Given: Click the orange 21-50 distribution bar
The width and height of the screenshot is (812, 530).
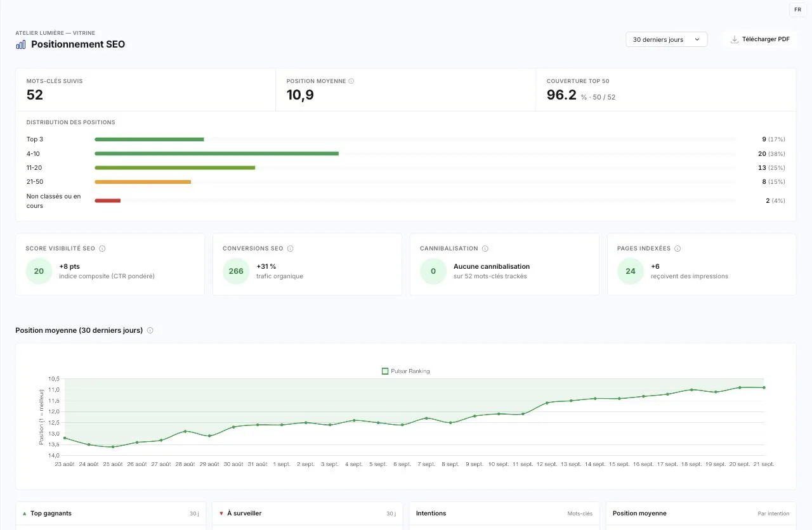Looking at the screenshot, I should [x=143, y=182].
